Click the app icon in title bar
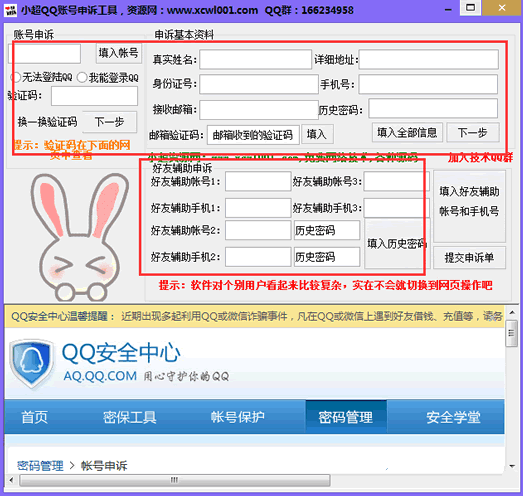 pyautogui.click(x=11, y=10)
